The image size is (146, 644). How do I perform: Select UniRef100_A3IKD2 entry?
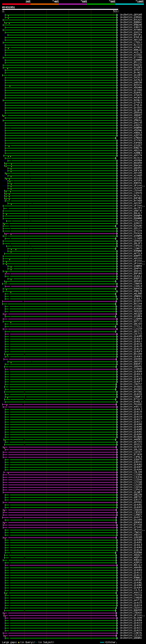tap(131, 55)
